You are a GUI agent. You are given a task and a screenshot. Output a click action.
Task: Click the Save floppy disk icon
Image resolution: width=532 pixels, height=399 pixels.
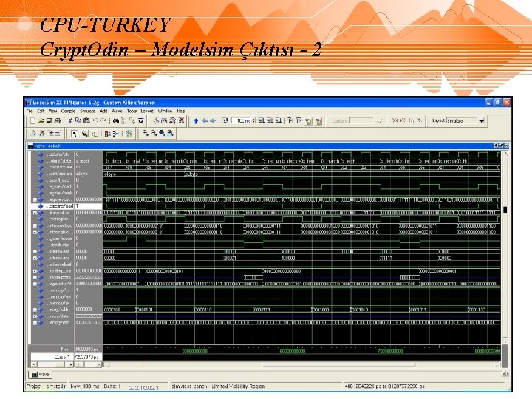pyautogui.click(x=49, y=120)
